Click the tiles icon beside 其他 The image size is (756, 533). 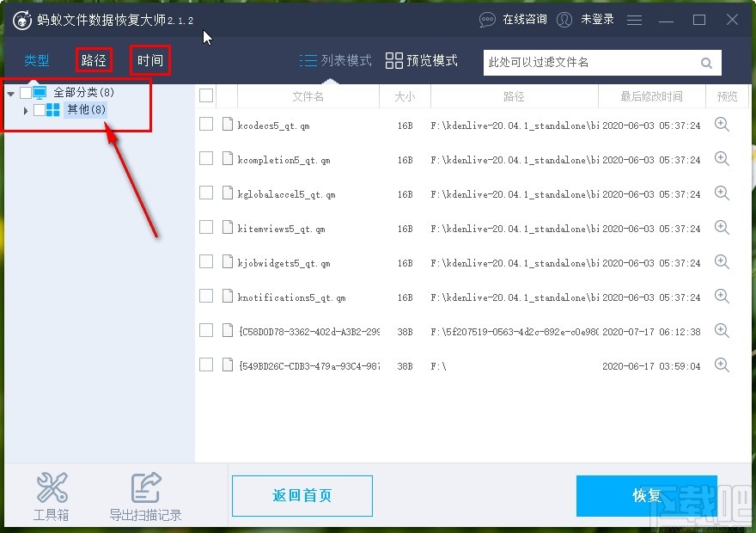pos(53,110)
